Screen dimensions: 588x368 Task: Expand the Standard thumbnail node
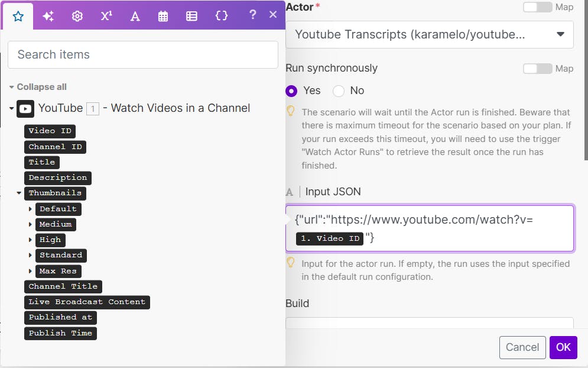pyautogui.click(x=30, y=256)
